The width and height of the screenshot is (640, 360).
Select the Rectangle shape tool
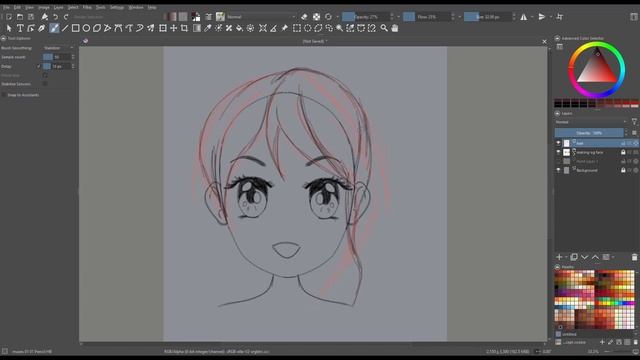76,28
